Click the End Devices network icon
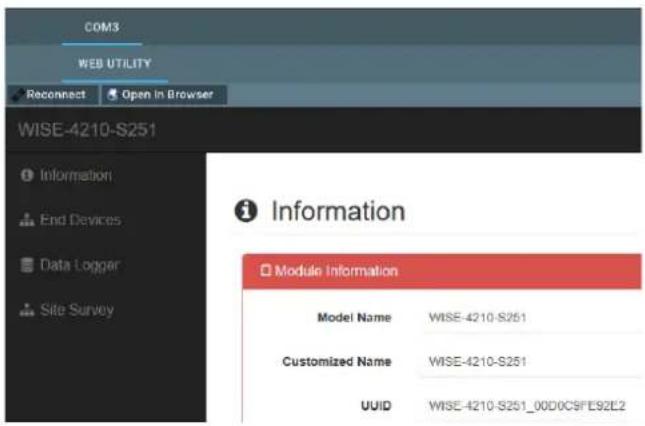Screen dimensions: 645x426 point(27,220)
